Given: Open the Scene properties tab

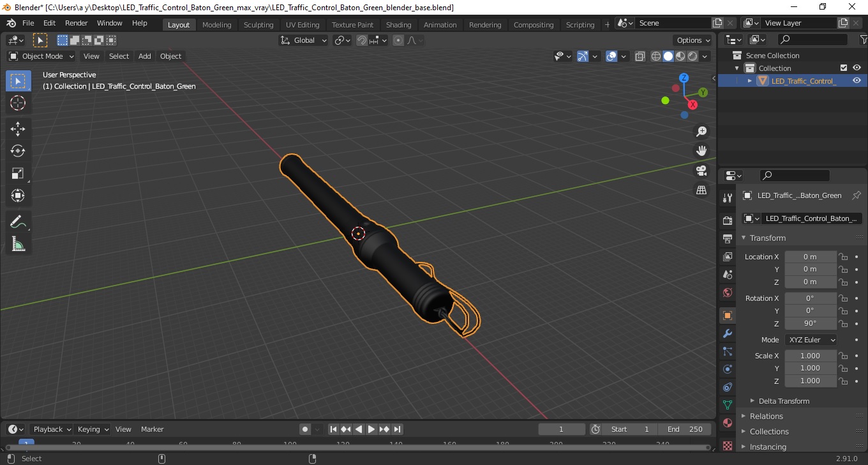Looking at the screenshot, I should (728, 274).
